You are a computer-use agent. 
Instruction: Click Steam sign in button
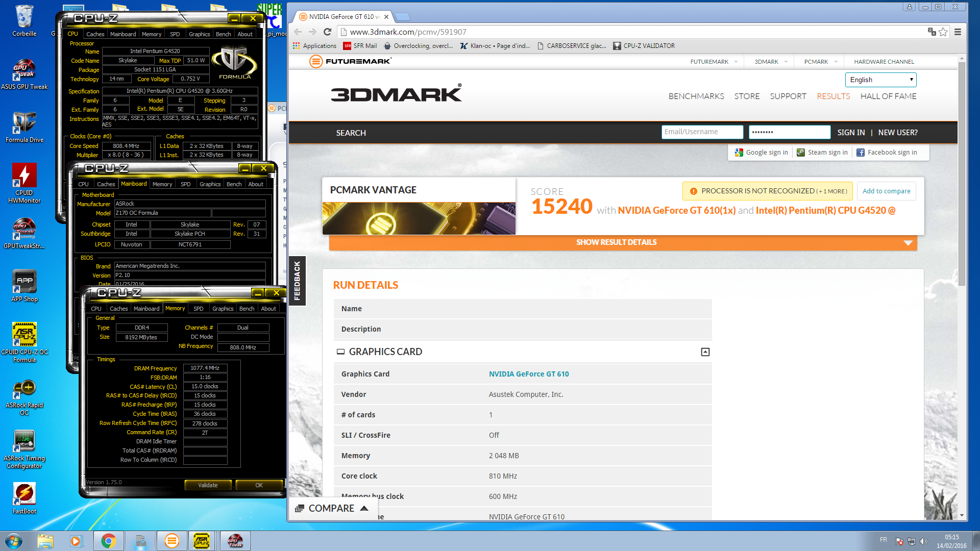point(822,153)
